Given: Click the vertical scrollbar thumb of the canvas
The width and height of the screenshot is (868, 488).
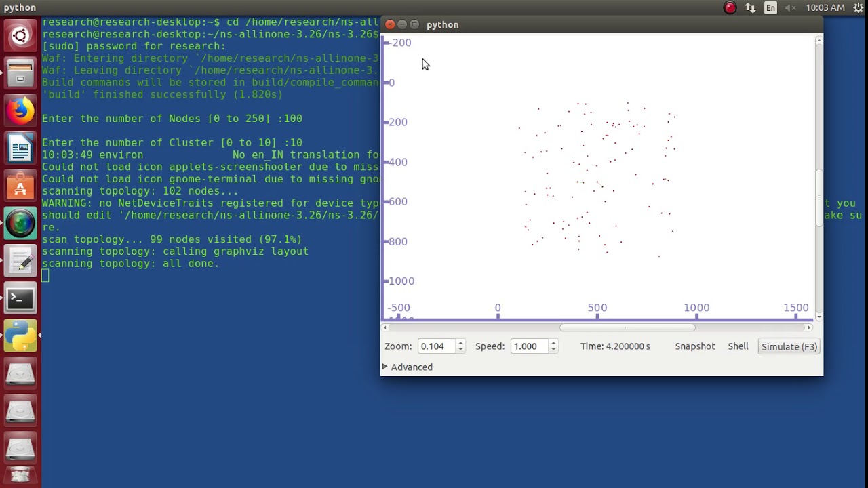Looking at the screenshot, I should pyautogui.click(x=819, y=198).
